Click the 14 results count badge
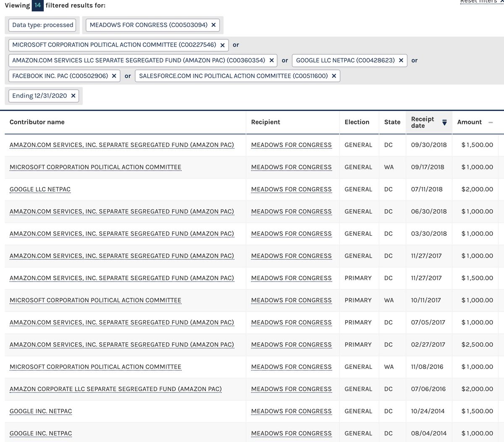 [38, 5]
